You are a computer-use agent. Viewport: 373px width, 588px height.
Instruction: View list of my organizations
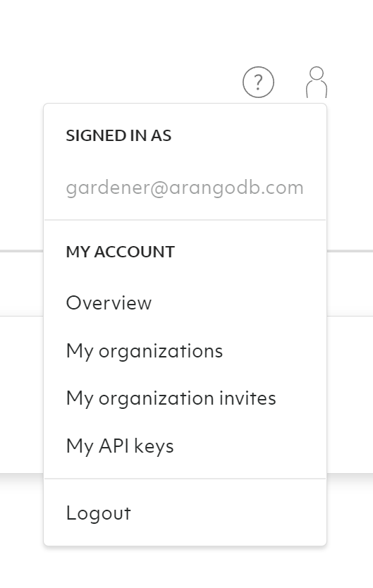click(x=145, y=351)
